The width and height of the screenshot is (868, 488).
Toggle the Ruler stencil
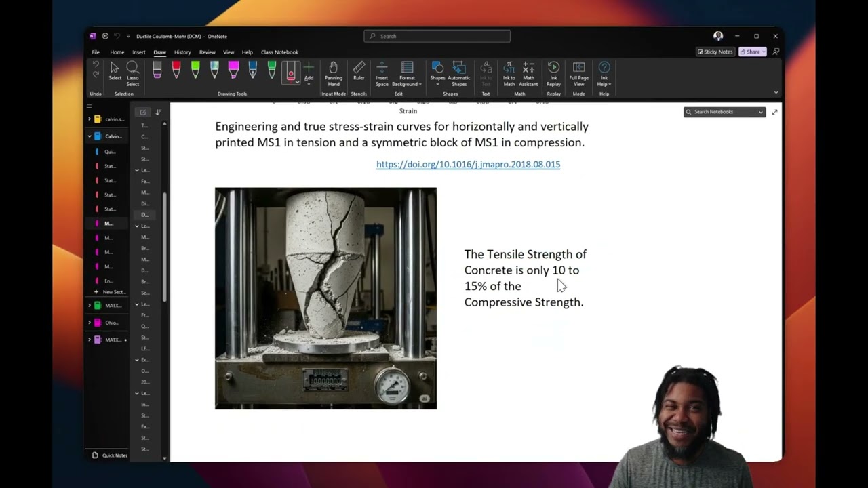pos(359,70)
